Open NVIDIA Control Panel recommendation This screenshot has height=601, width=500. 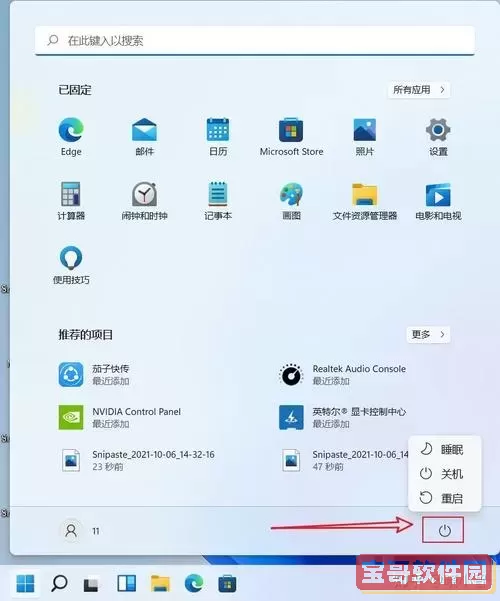[119, 417]
